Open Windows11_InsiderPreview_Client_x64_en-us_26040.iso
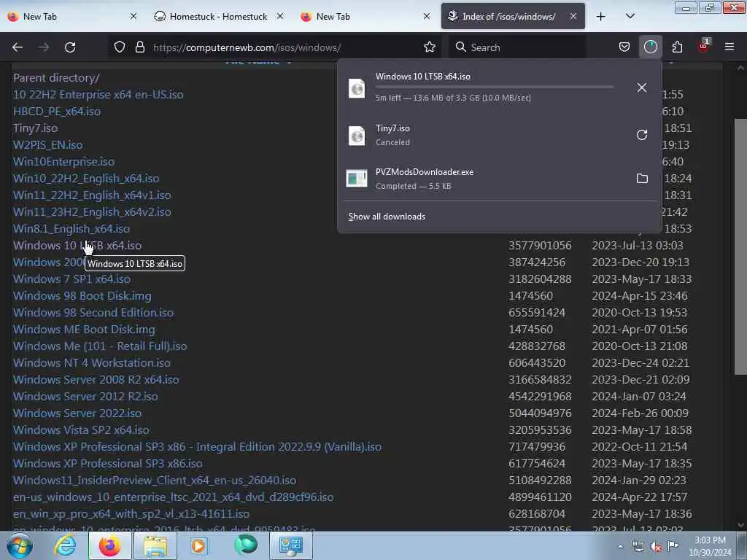 pos(155,480)
